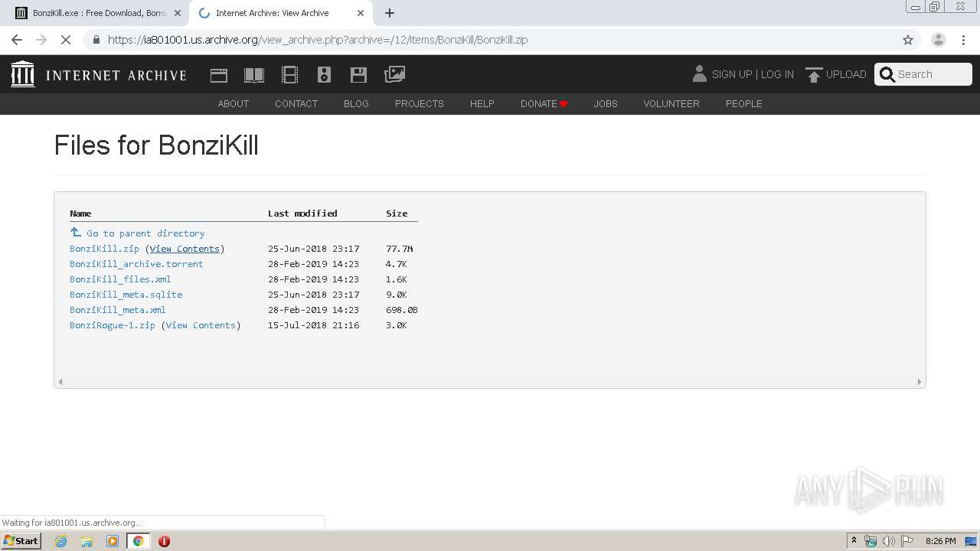Stop loading the page
This screenshot has height=551, width=980.
point(66,40)
